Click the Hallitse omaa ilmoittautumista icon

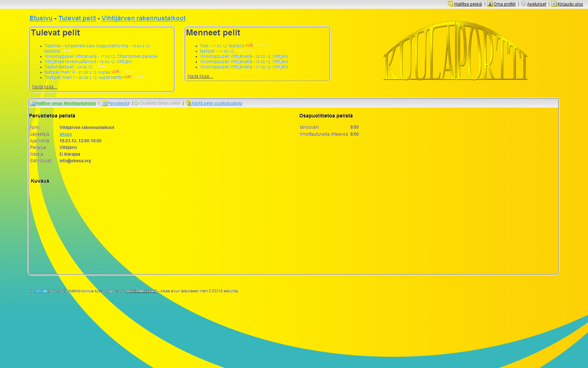pos(33,103)
